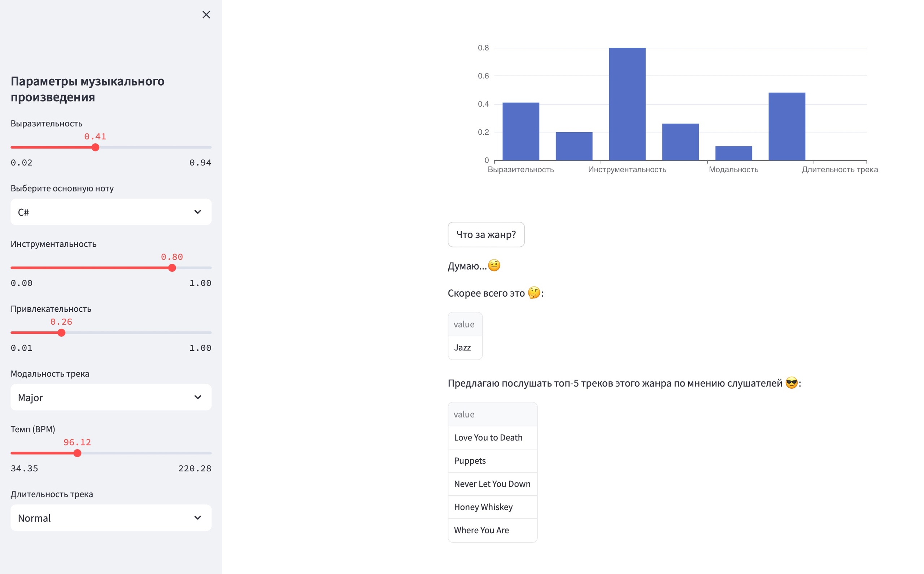Click the value header of top-5 tracks table

coord(492,414)
